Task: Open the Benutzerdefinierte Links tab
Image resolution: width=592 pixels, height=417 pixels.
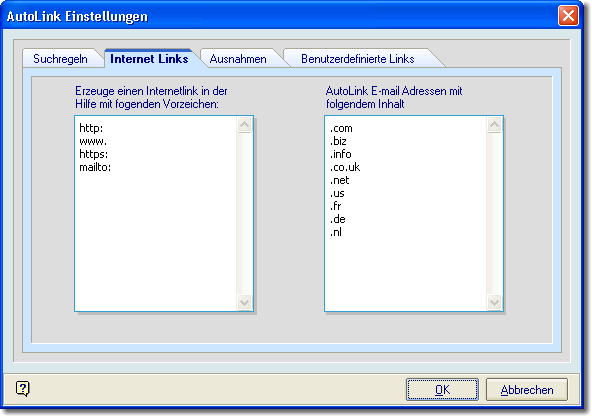Action: [358, 59]
